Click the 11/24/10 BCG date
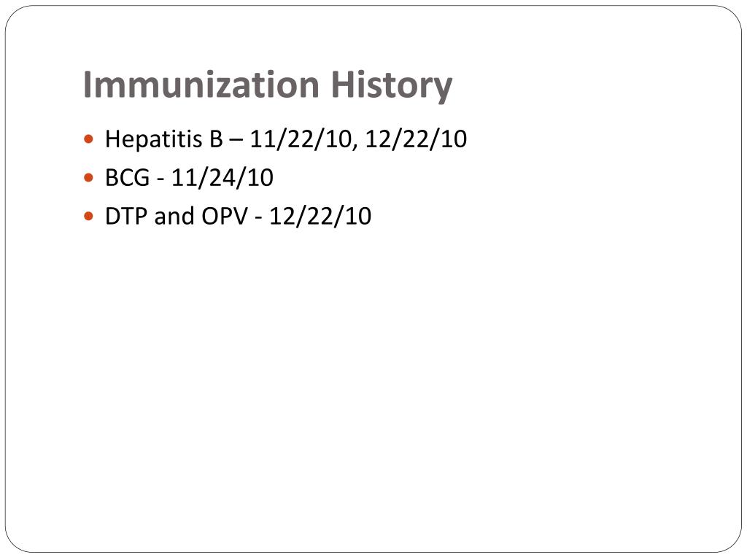 pyautogui.click(x=222, y=178)
